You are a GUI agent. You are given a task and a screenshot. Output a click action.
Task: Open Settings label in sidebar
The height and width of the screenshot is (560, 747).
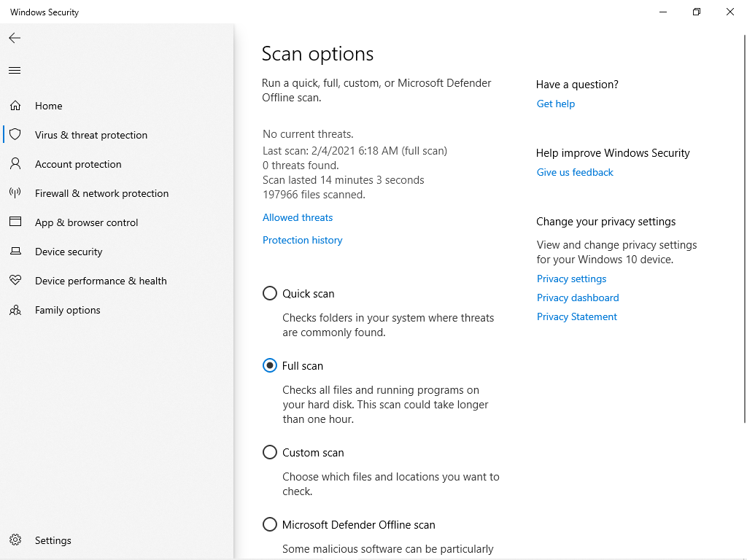(x=53, y=540)
